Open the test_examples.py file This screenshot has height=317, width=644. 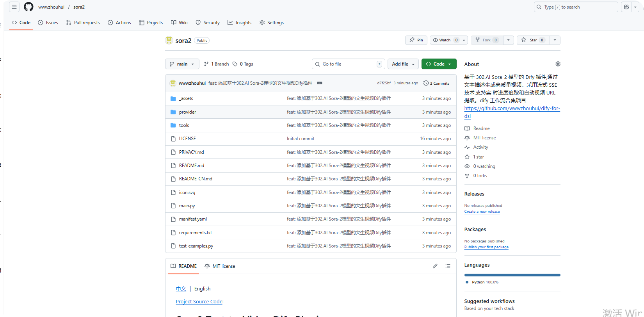click(196, 246)
